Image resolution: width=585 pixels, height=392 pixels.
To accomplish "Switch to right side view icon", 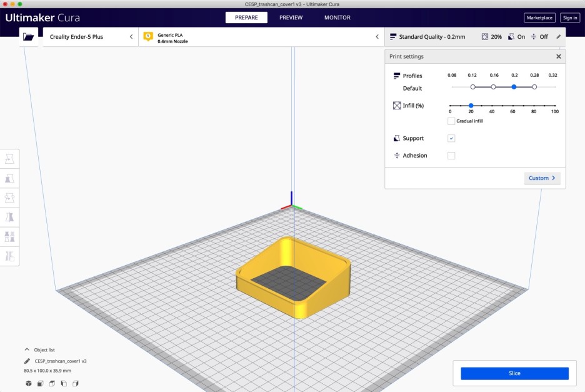I will [76, 383].
